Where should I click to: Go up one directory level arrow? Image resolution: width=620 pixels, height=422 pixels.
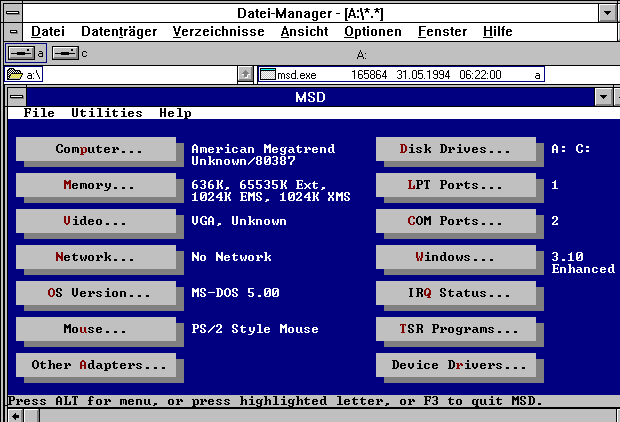click(x=245, y=74)
